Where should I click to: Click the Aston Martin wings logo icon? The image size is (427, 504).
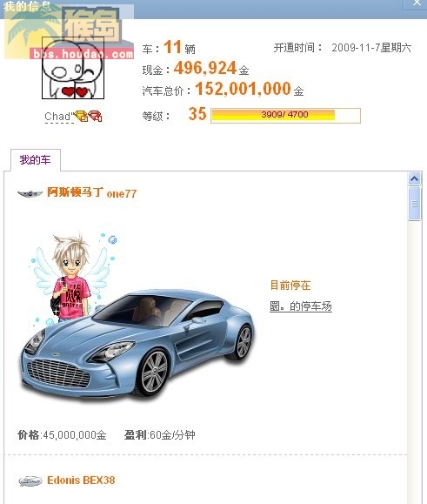tap(30, 193)
